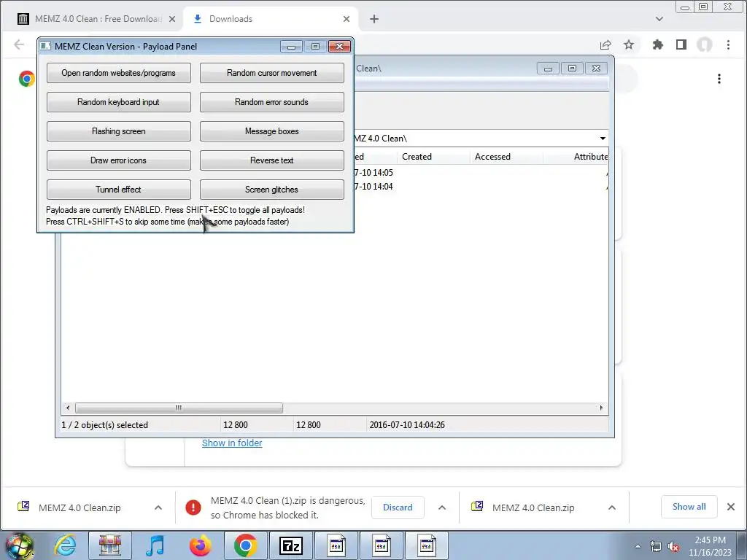This screenshot has width=747, height=560.
Task: Open Windows Start menu orb
Action: [x=20, y=545]
